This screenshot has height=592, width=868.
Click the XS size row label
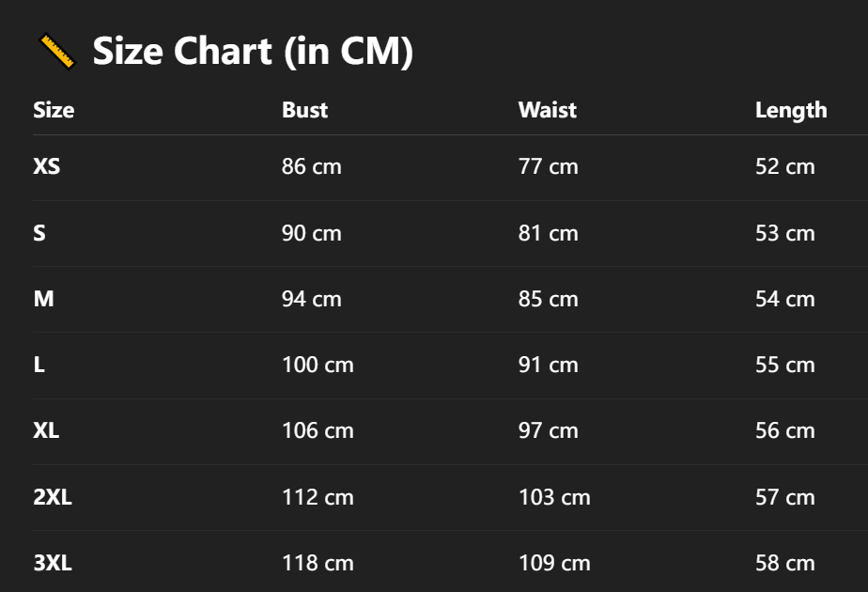47,167
